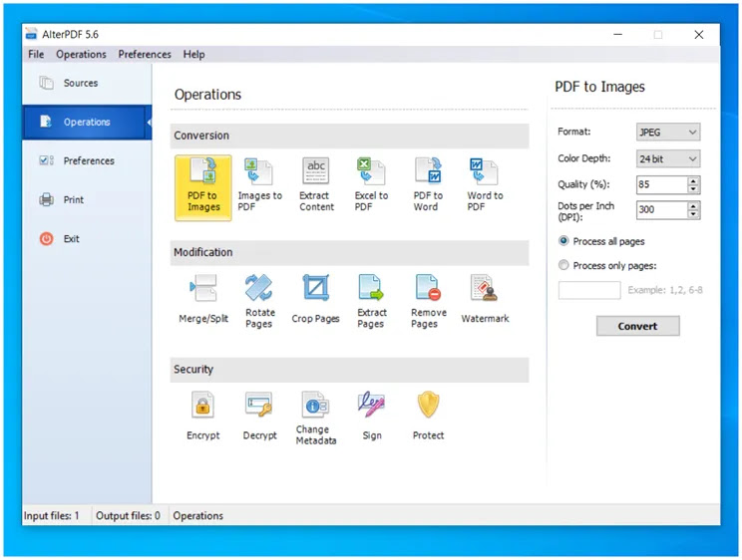The image size is (742, 560).
Task: Open the Sign PDF tool
Action: point(371,416)
